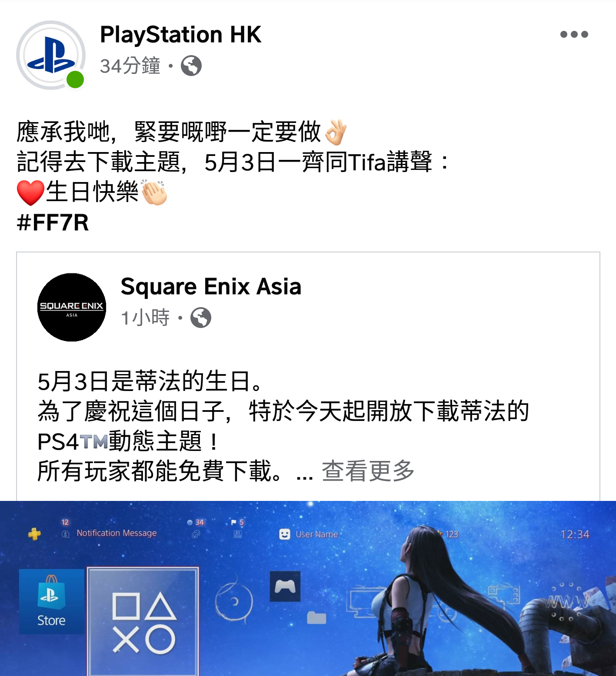616x676 pixels.
Task: Open the Tifa theme preview image
Action: pos(308,588)
